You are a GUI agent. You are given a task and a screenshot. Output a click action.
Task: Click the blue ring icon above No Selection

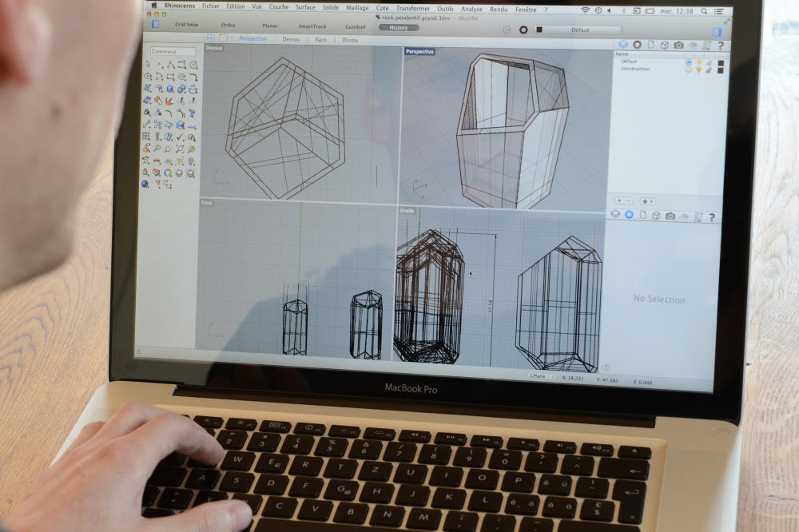pyautogui.click(x=630, y=215)
